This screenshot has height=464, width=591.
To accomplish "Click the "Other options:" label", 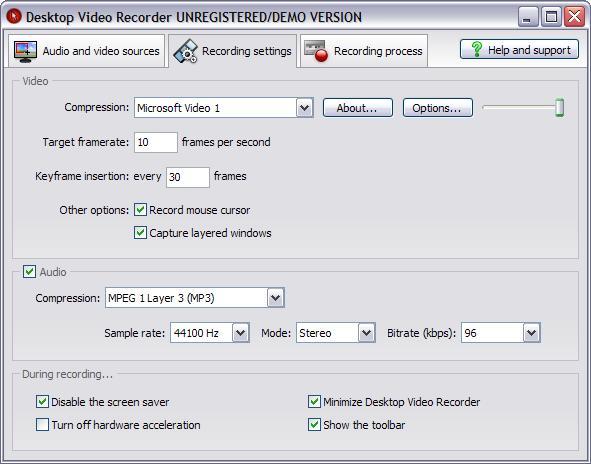I will click(94, 210).
